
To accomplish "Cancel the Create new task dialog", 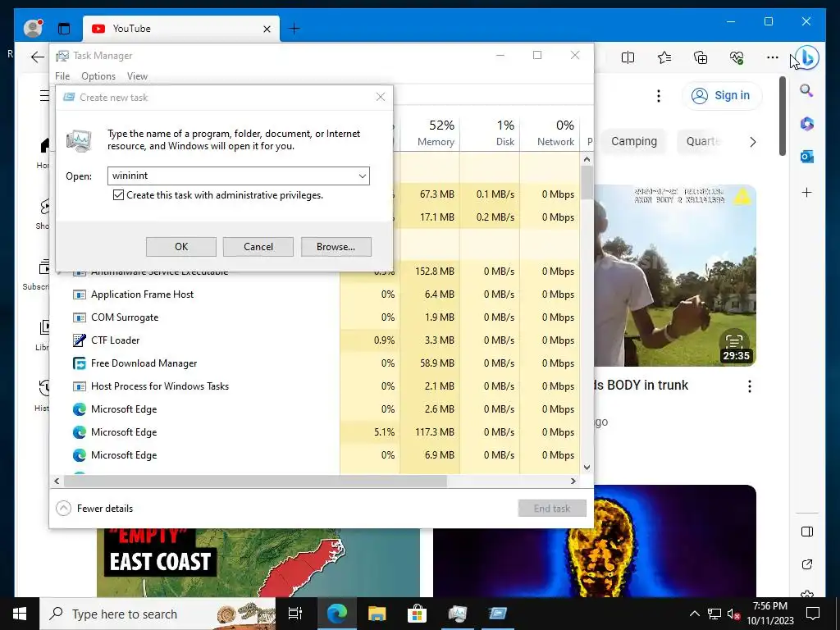I will click(258, 247).
